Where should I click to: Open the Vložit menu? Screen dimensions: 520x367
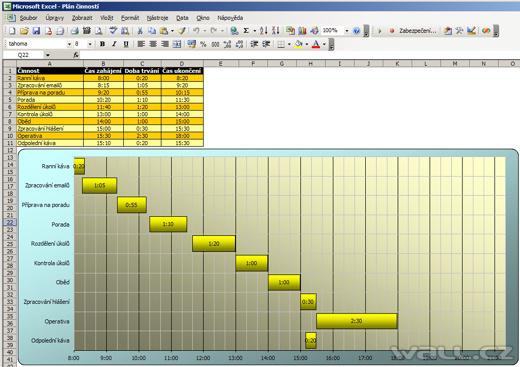point(107,18)
